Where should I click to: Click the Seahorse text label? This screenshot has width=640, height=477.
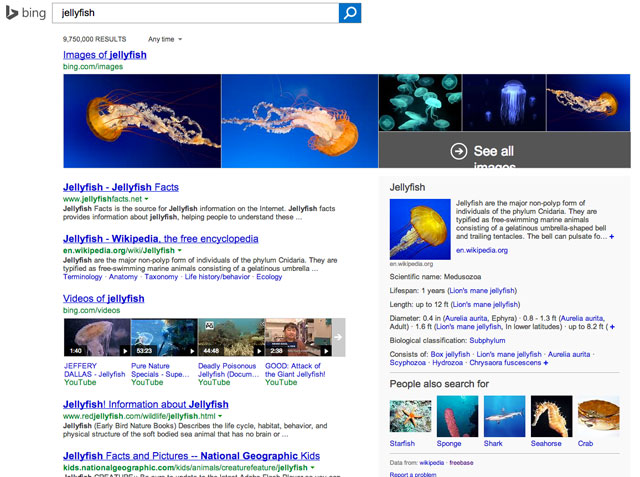pos(546,444)
